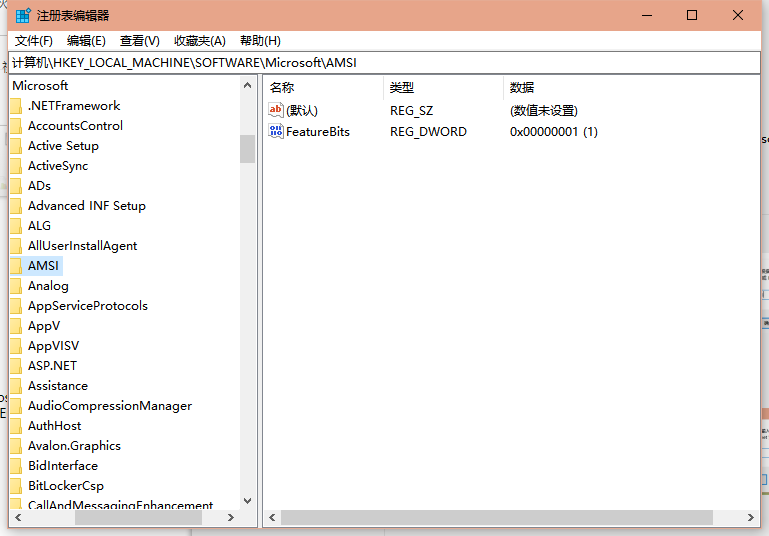
Task: Select the AMSI key label
Action: 43,266
